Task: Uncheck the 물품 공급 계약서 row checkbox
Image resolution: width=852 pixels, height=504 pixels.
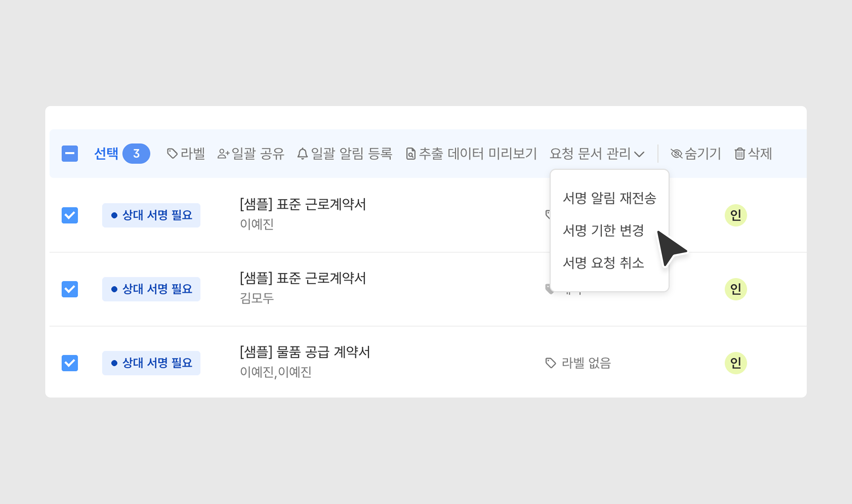Action: point(70,363)
